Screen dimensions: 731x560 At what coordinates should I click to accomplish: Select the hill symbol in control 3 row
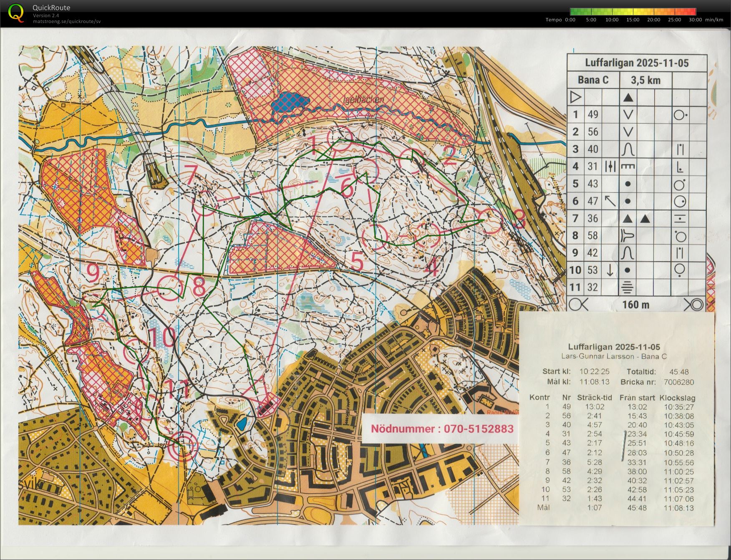point(628,149)
